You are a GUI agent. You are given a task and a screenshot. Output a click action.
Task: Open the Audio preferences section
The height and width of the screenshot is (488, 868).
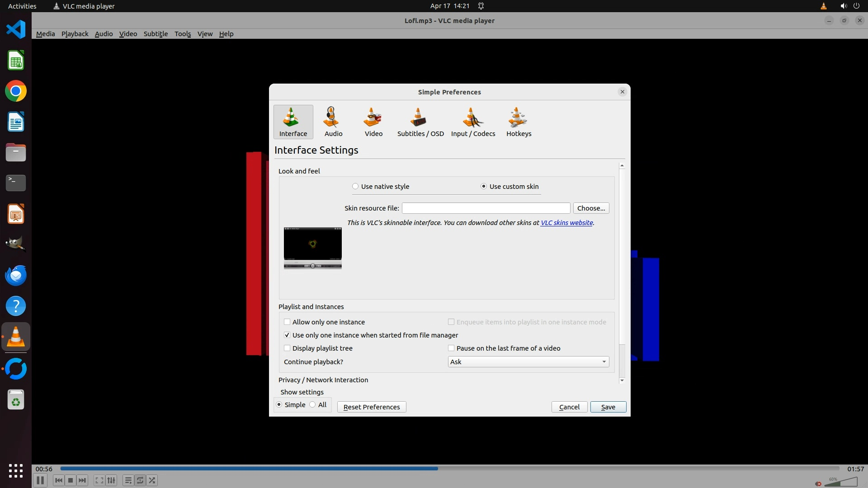click(333, 122)
